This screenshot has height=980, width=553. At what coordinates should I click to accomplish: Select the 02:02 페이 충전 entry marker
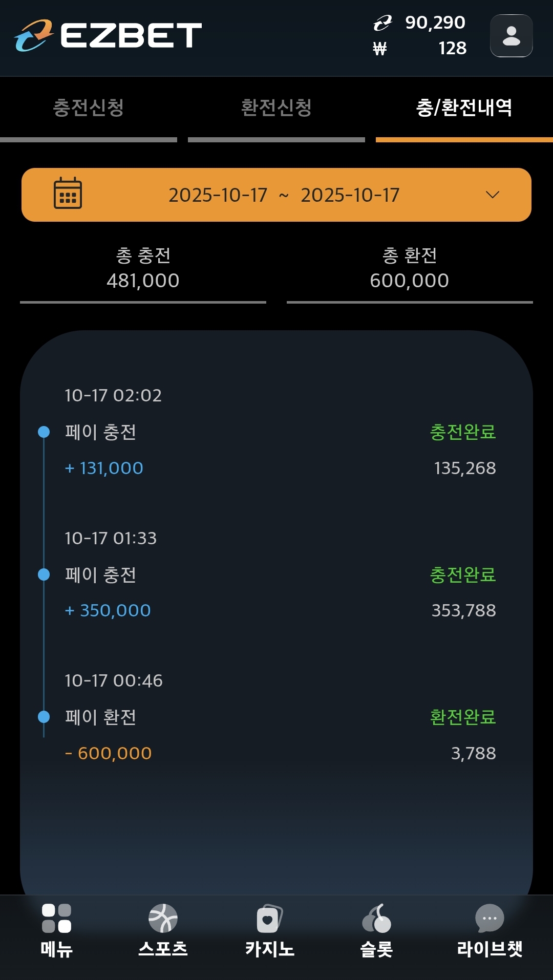44,432
